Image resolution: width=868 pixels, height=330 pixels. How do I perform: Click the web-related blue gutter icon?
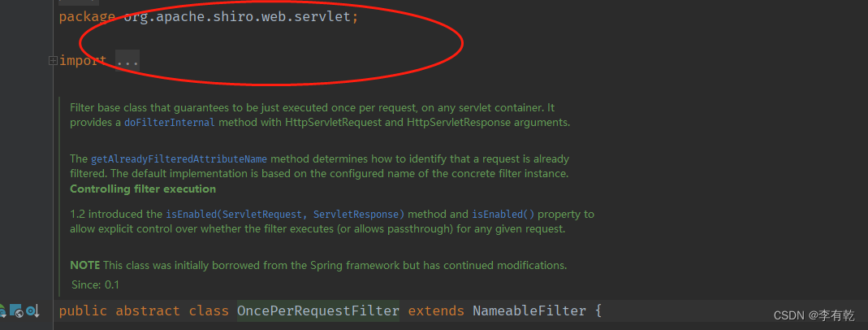point(16,311)
